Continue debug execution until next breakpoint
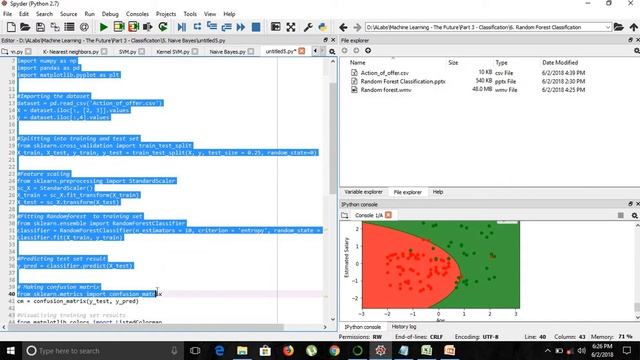 [x=241, y=27]
